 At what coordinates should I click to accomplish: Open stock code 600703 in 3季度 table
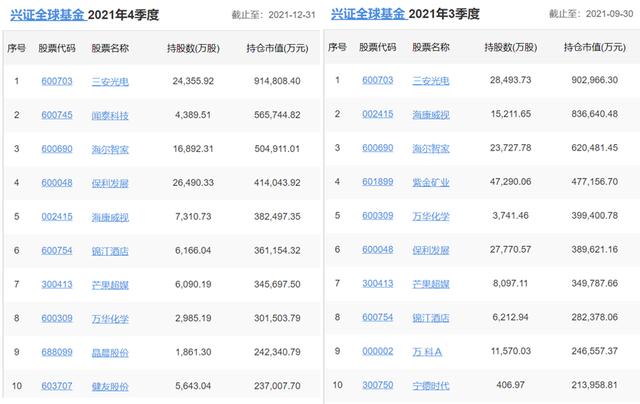pos(378,80)
